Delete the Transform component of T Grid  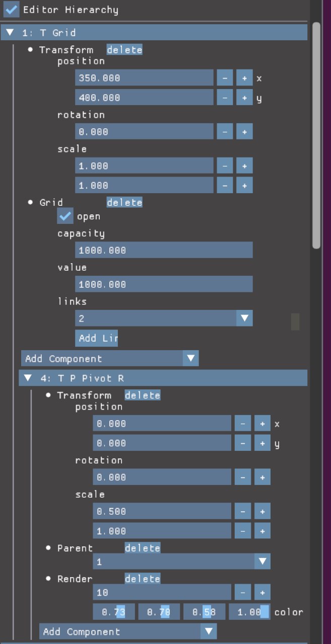[x=124, y=50]
